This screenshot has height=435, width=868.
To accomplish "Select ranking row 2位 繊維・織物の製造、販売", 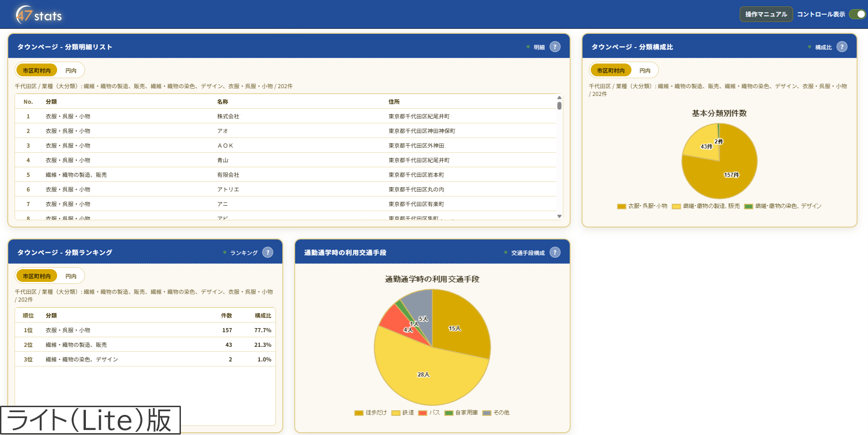I will click(145, 345).
